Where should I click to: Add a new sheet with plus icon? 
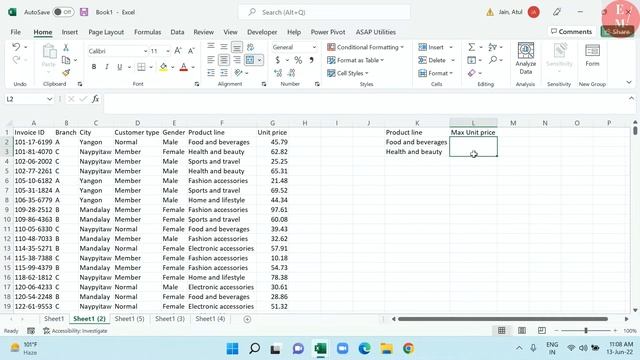coord(247,319)
